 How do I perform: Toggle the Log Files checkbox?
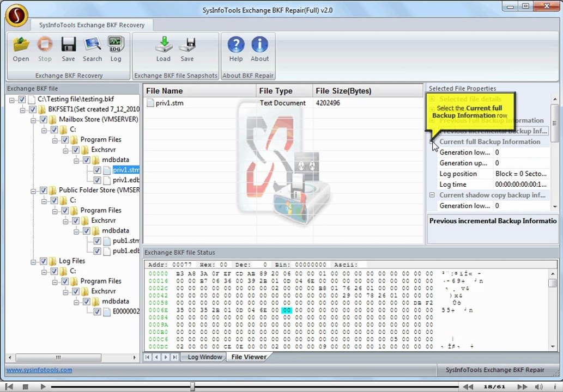pyautogui.click(x=44, y=261)
